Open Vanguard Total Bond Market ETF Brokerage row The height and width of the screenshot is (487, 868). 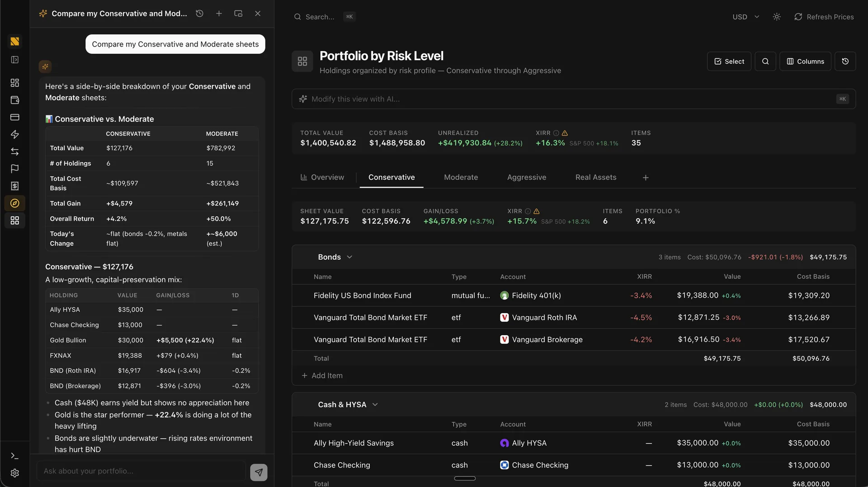(573, 340)
